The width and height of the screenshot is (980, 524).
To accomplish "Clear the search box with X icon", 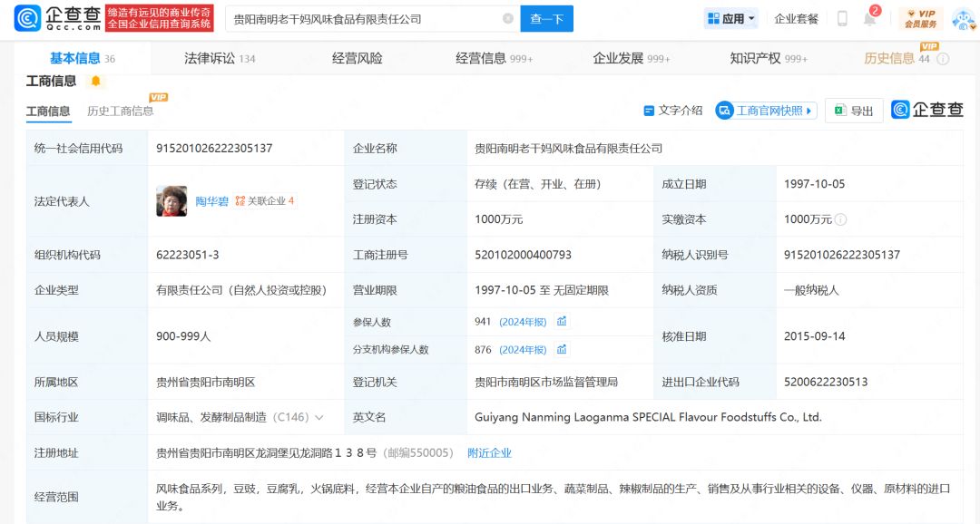I will (x=508, y=19).
